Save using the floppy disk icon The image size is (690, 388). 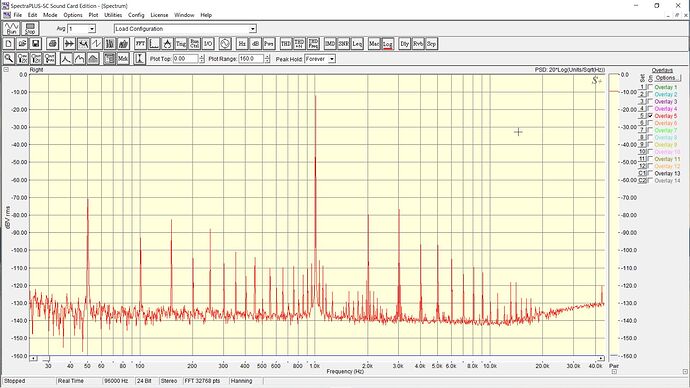[35, 44]
